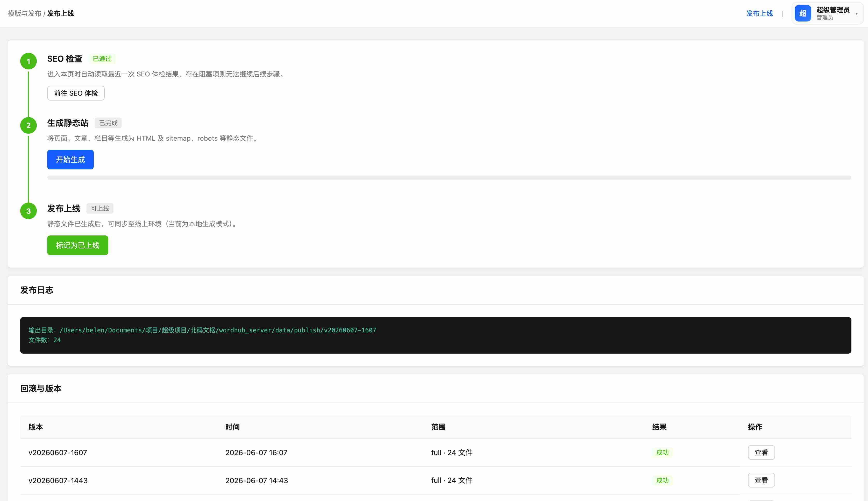
Task: Click the 前往 SEO 体检 button
Action: 76,93
